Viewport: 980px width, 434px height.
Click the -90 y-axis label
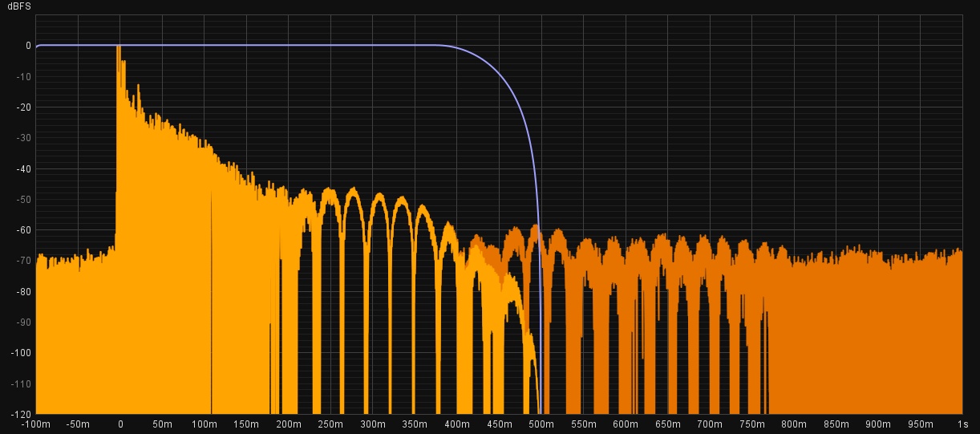click(x=23, y=322)
